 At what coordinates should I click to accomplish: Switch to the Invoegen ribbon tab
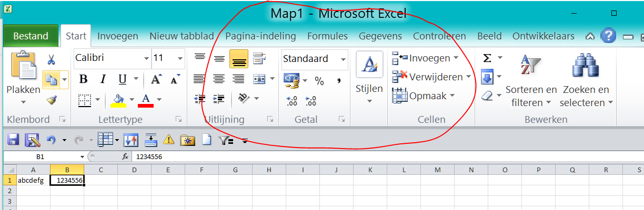118,36
